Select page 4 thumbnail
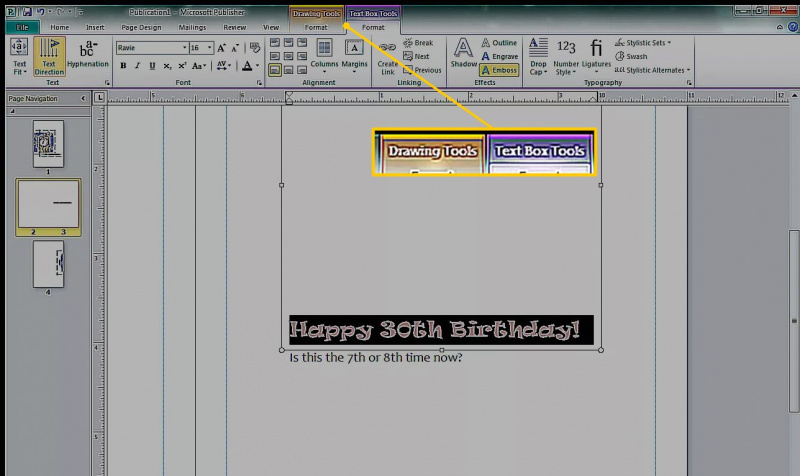 tap(48, 264)
